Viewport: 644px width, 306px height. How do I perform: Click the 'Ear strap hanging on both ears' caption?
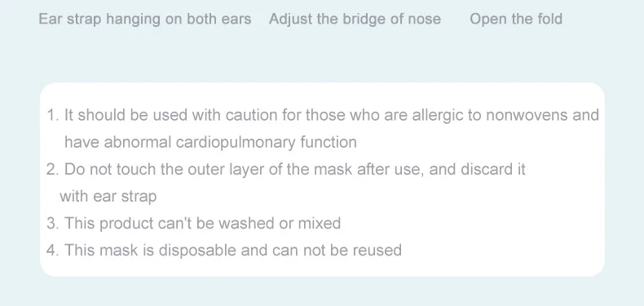[x=145, y=20]
